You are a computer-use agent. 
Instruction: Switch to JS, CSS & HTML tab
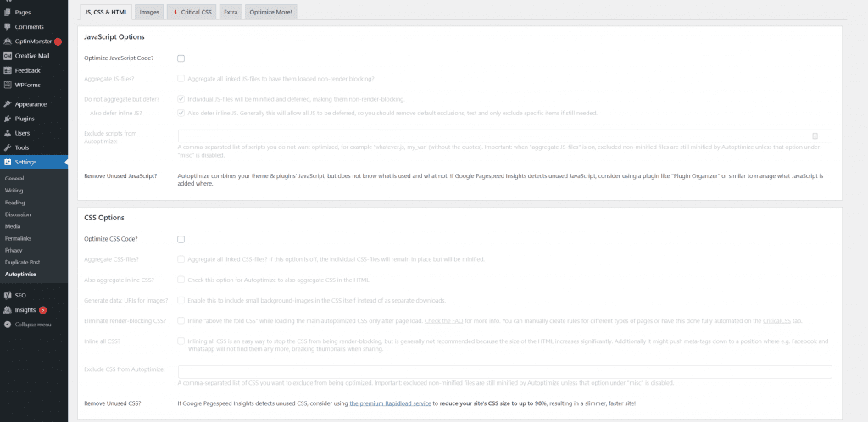point(106,12)
